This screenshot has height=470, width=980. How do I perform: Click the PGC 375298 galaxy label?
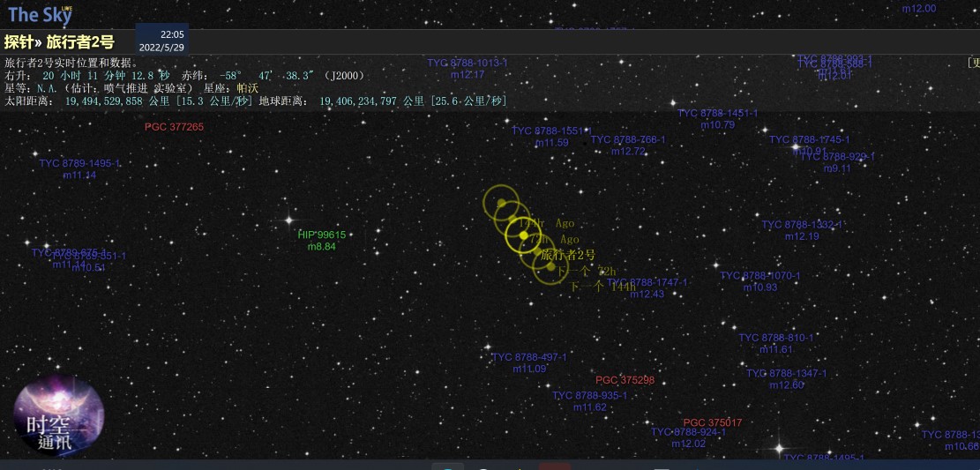(x=625, y=380)
